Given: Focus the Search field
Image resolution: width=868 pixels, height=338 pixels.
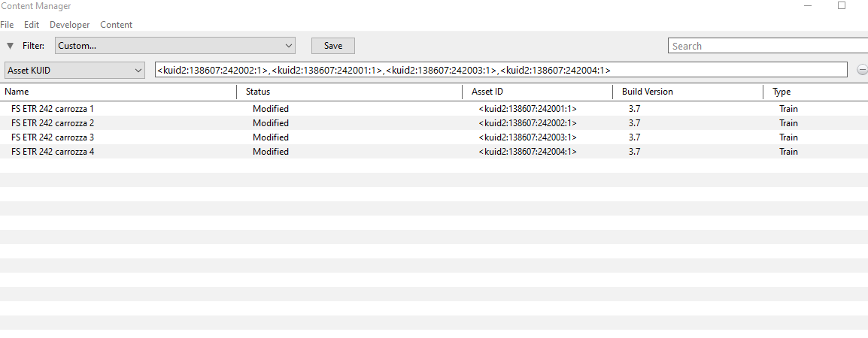Looking at the screenshot, I should coord(768,46).
